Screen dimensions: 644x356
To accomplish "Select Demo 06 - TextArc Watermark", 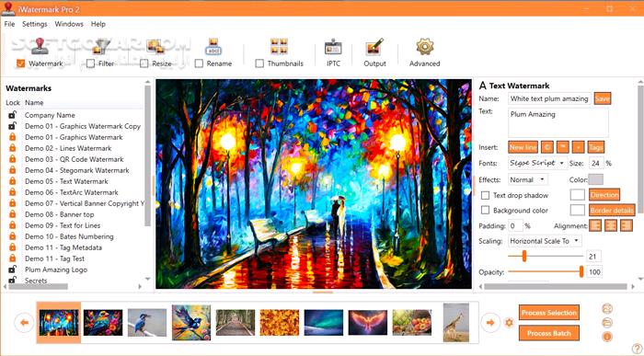I will click(x=72, y=192).
